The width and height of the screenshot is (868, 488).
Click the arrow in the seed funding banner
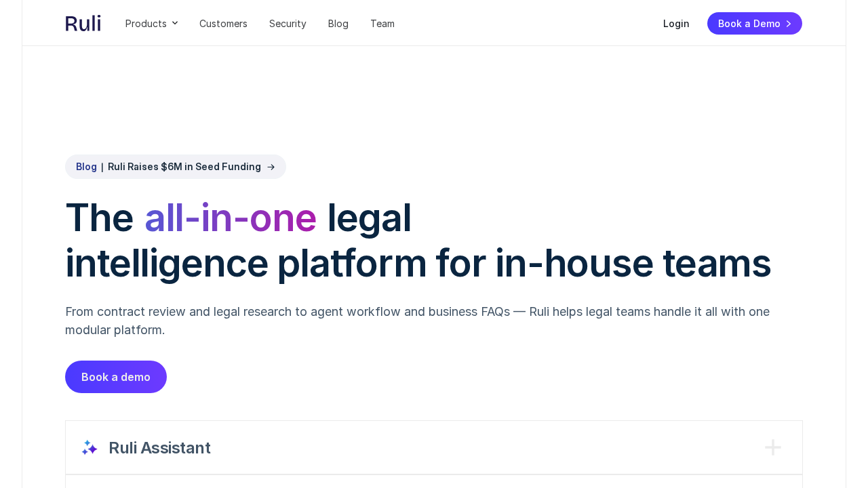pyautogui.click(x=270, y=166)
